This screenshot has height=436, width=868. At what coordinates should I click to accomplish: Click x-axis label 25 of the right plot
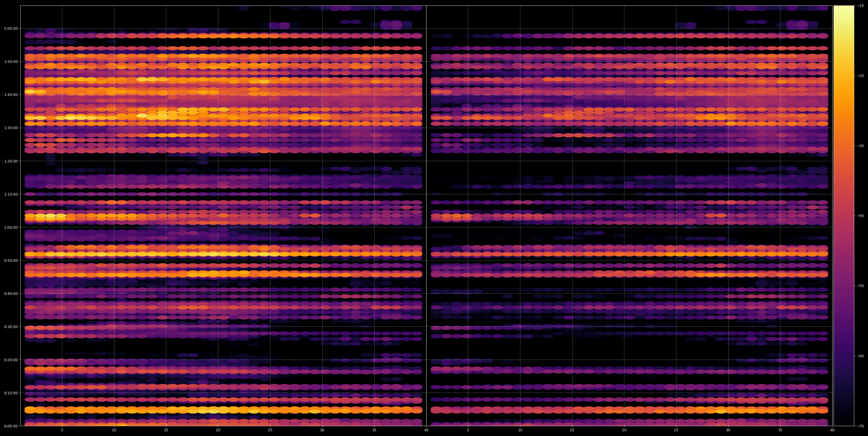tap(676, 430)
